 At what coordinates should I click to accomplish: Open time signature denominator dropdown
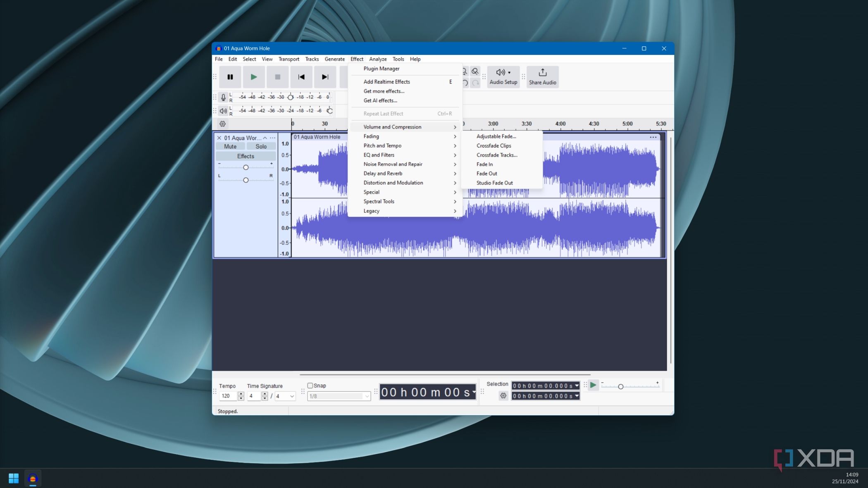point(285,396)
